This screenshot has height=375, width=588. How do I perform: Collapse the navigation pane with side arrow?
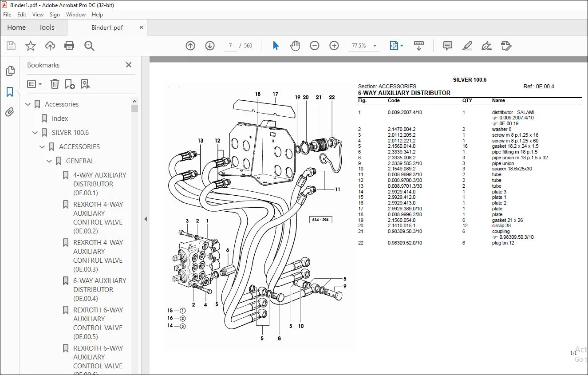(x=146, y=219)
